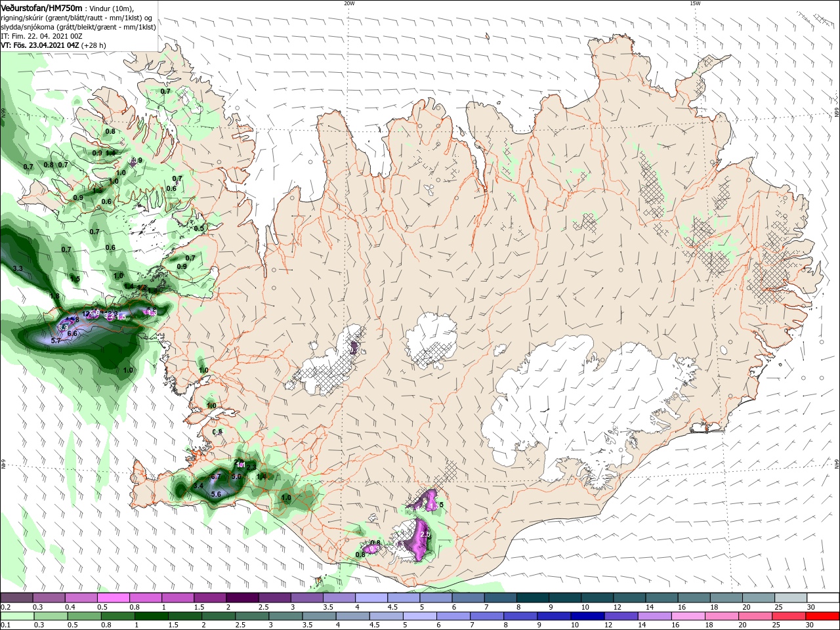Click the 5.7 precipitation value on the map

tap(56, 341)
